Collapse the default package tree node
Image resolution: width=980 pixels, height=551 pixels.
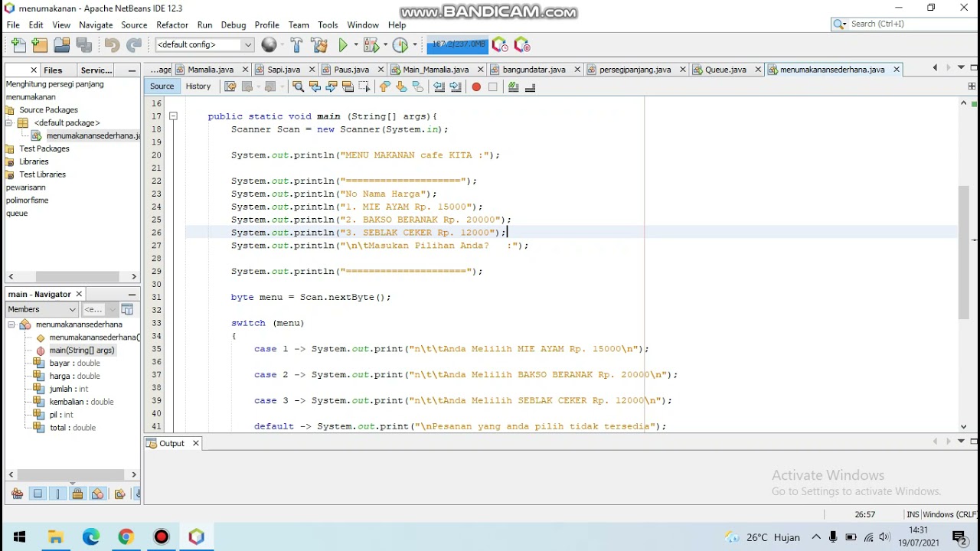[9, 123]
